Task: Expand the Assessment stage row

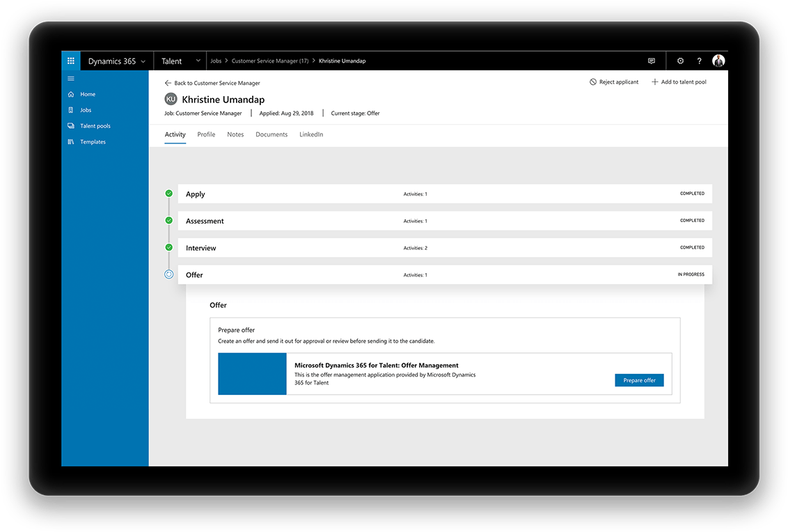Action: click(445, 221)
